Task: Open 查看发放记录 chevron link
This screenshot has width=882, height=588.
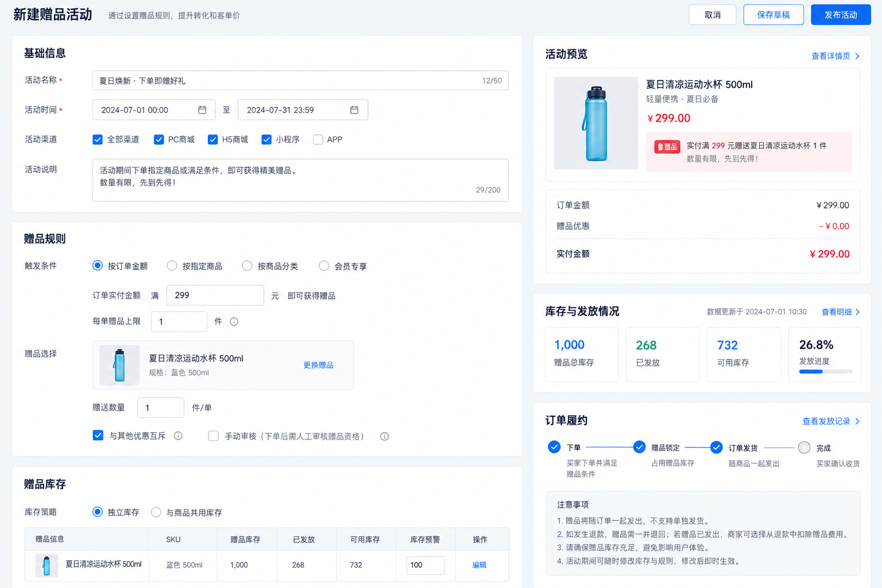Action: coord(831,421)
